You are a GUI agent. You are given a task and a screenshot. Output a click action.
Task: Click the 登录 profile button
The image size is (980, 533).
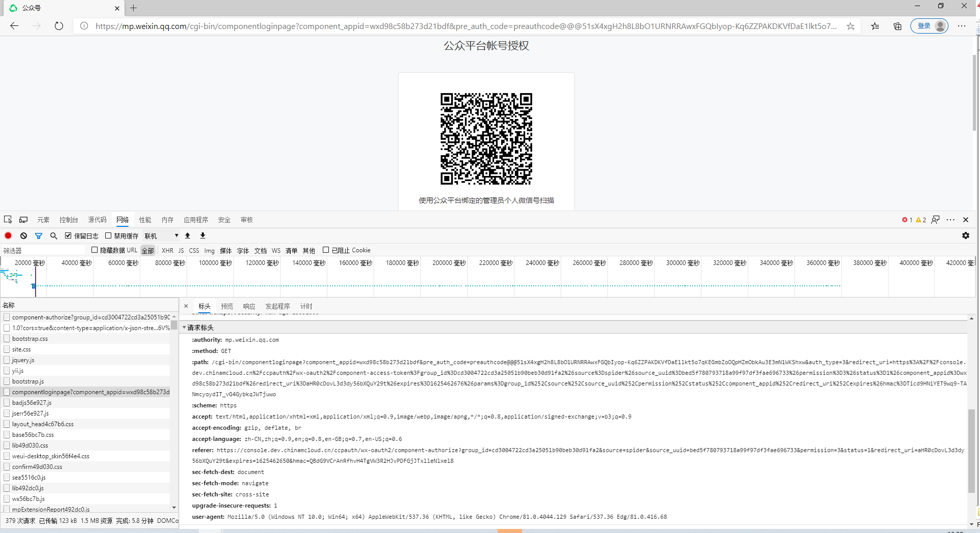pos(929,26)
